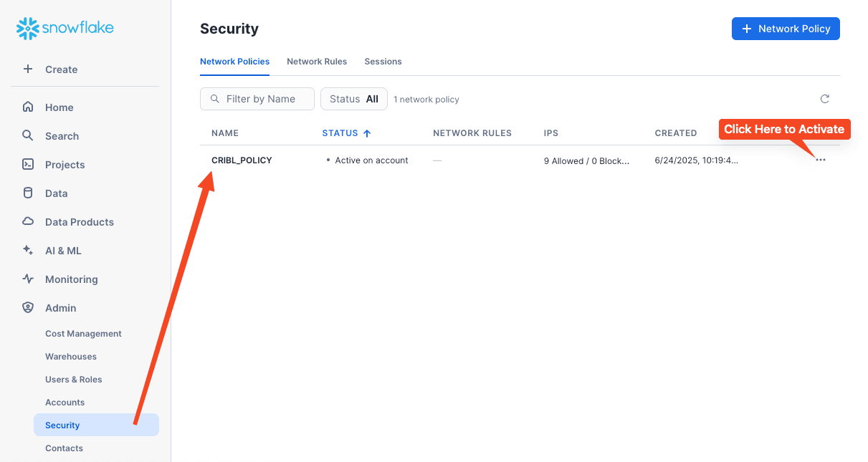Click the Admin shield icon
The width and height of the screenshot is (868, 462).
[x=28, y=308]
